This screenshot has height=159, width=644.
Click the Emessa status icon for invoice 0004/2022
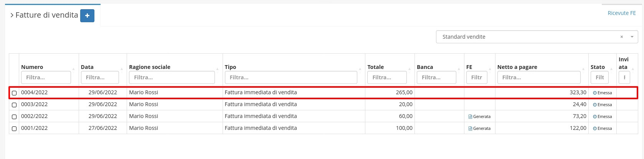click(x=595, y=93)
